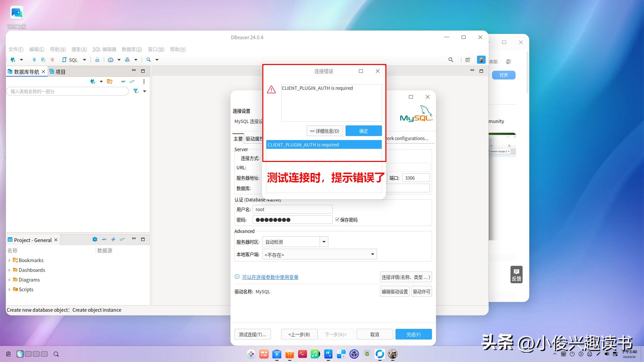Expand the Dashboards tree node
Image resolution: width=644 pixels, height=362 pixels.
pyautogui.click(x=9, y=270)
